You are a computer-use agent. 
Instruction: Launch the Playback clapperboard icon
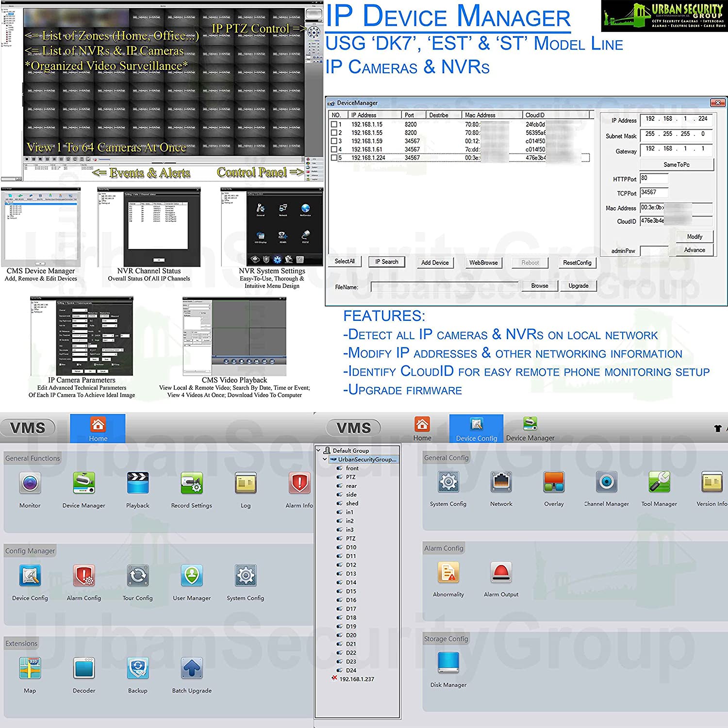point(138,483)
